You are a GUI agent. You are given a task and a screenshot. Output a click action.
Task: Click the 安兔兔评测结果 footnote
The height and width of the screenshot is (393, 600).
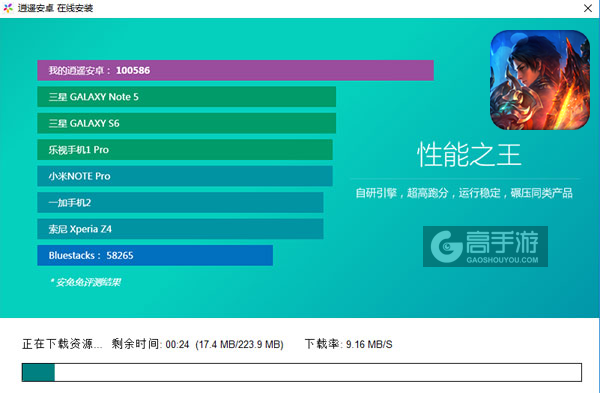(x=86, y=282)
